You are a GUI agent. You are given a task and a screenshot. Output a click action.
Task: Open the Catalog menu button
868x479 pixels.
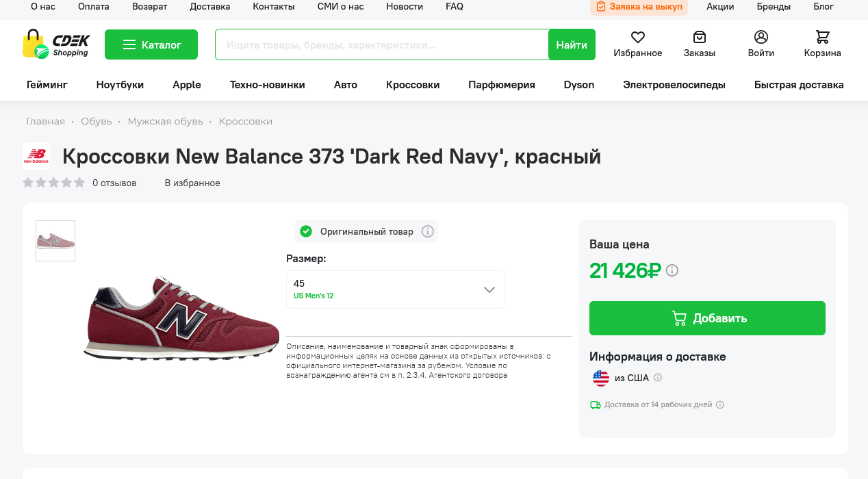pos(151,44)
